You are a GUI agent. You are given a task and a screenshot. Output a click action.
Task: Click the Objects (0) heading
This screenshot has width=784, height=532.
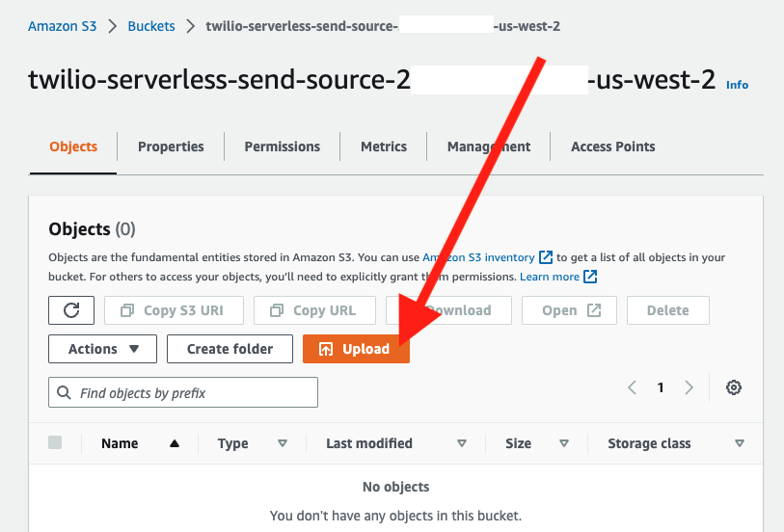92,228
